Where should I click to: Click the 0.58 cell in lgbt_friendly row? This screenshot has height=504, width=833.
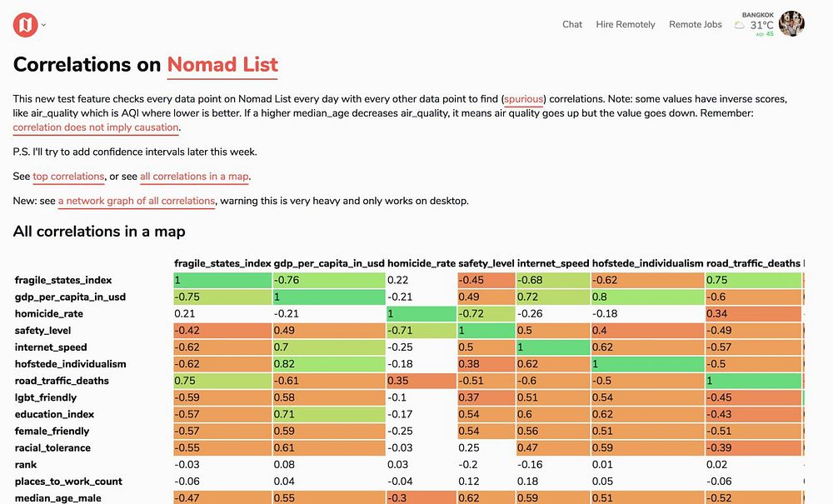[x=329, y=397]
